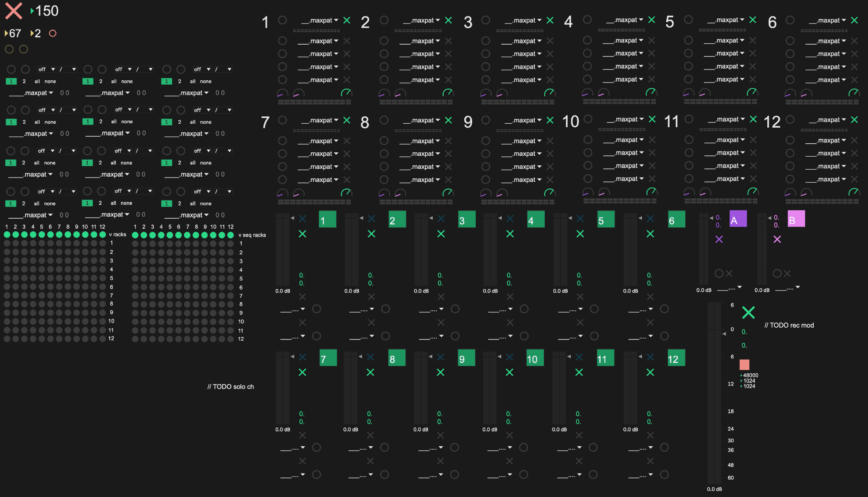Click the green X toggle beside rack 1 header
This screenshot has height=497, width=868.
pos(347,20)
